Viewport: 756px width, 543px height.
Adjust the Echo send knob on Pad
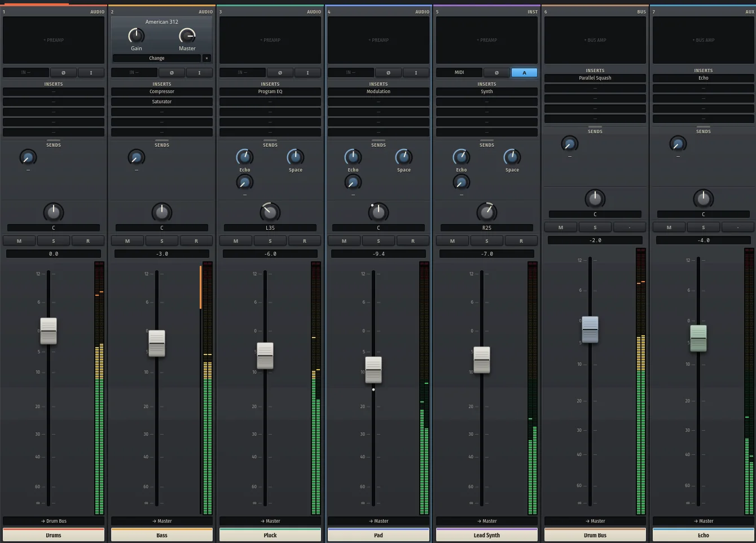click(x=353, y=157)
